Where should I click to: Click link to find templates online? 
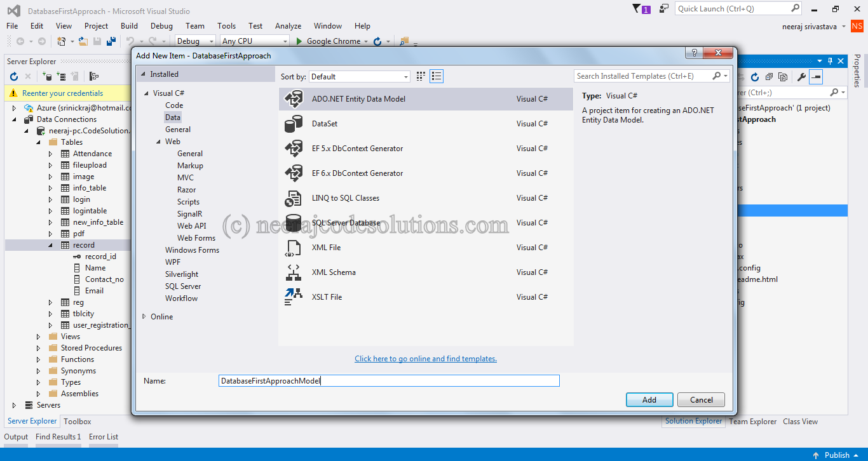(426, 359)
